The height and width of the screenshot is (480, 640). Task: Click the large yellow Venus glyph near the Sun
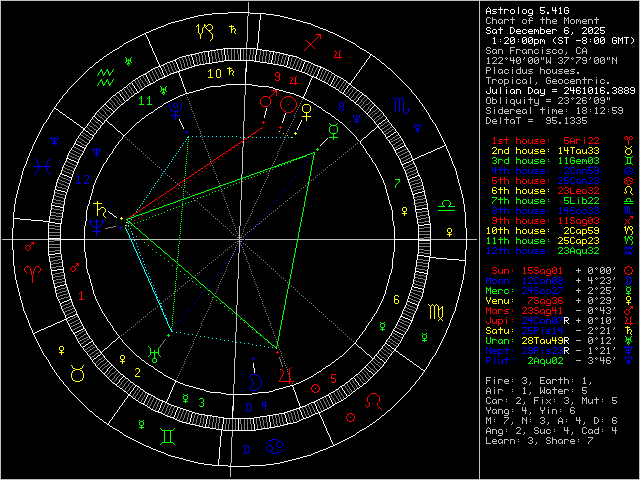(x=306, y=112)
